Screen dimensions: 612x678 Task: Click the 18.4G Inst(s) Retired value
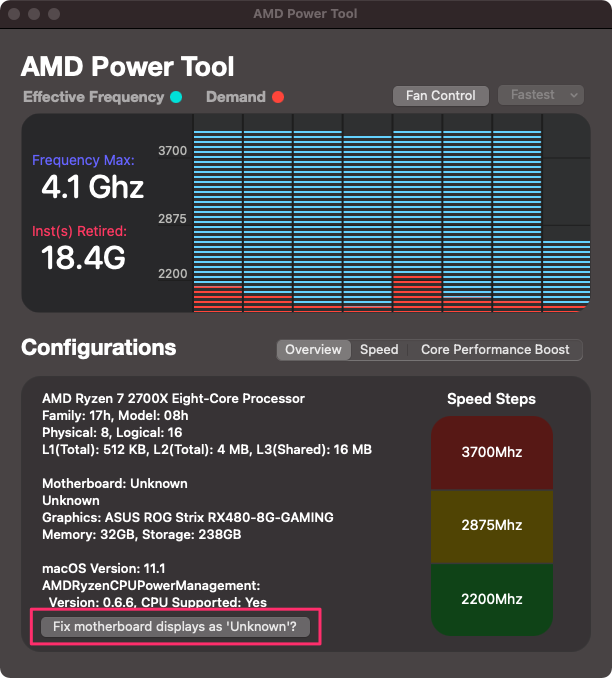click(83, 258)
